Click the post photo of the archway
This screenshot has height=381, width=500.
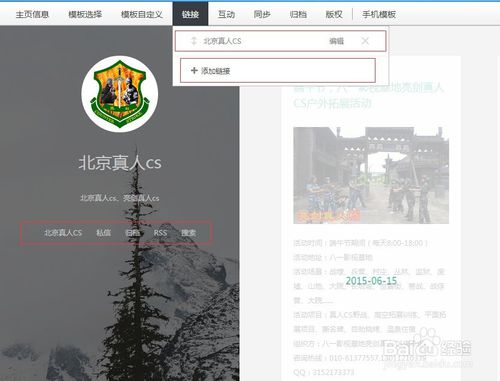pyautogui.click(x=371, y=175)
